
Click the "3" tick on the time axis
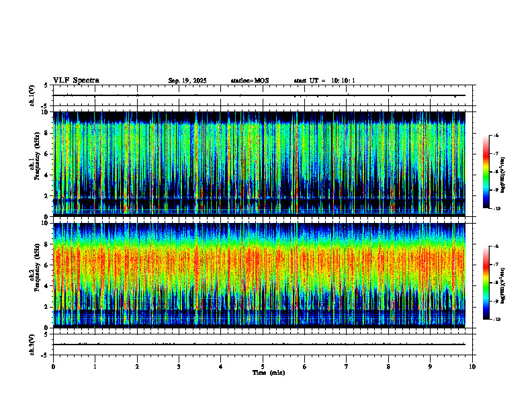(179, 367)
